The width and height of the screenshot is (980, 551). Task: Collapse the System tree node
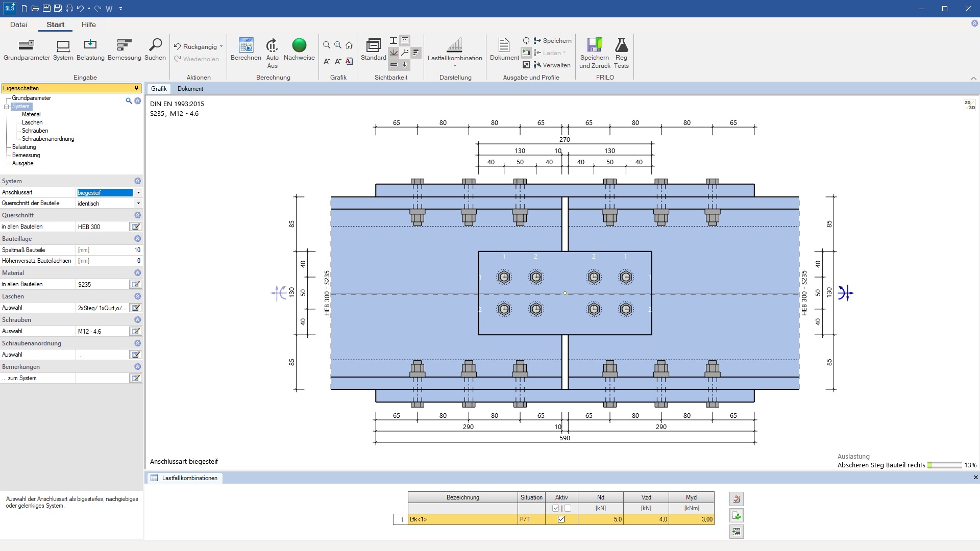point(7,107)
